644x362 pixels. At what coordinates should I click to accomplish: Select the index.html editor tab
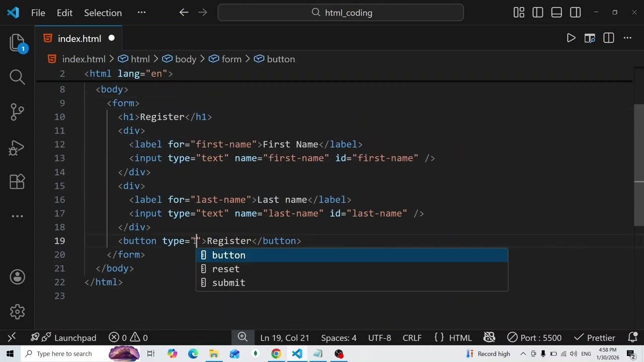79,39
